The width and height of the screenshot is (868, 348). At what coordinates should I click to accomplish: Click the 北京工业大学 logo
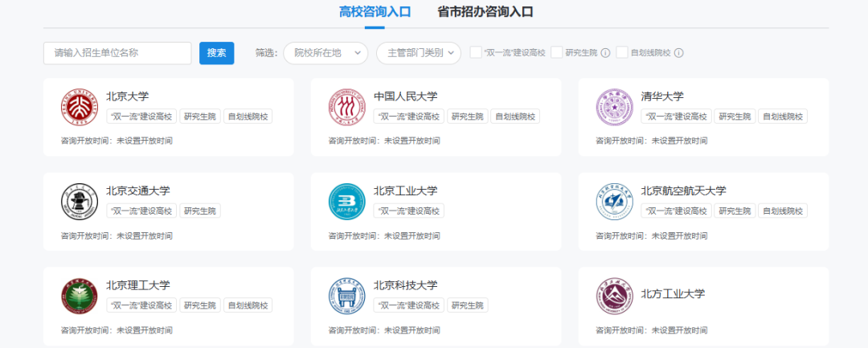coord(347,202)
